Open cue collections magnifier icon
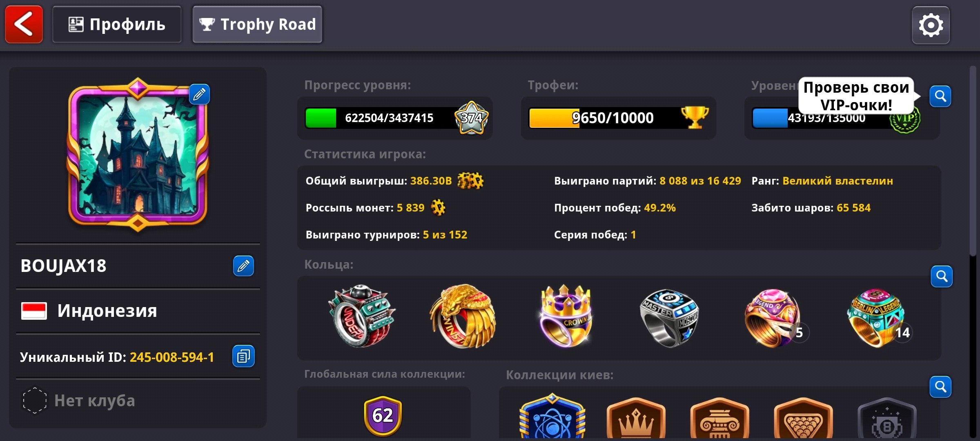Screen dimensions: 980x441 point(940,387)
